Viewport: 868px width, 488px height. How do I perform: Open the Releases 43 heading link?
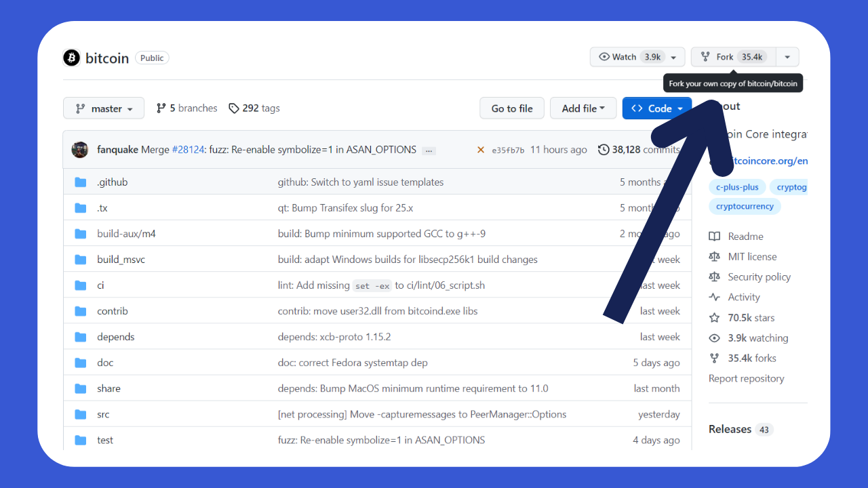(x=741, y=429)
